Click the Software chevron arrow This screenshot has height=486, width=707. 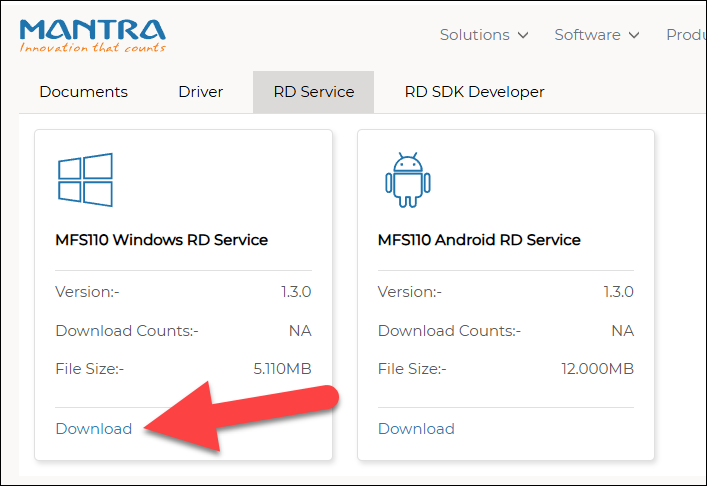(x=634, y=35)
